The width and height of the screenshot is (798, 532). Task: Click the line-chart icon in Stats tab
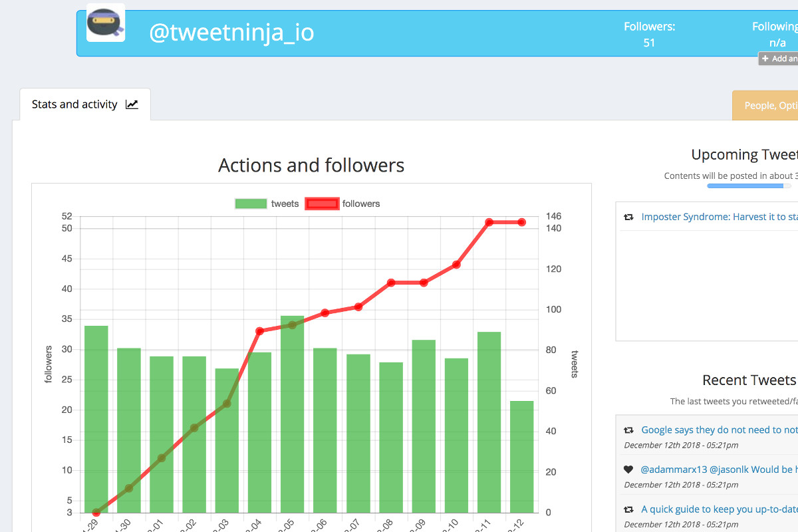click(x=132, y=104)
